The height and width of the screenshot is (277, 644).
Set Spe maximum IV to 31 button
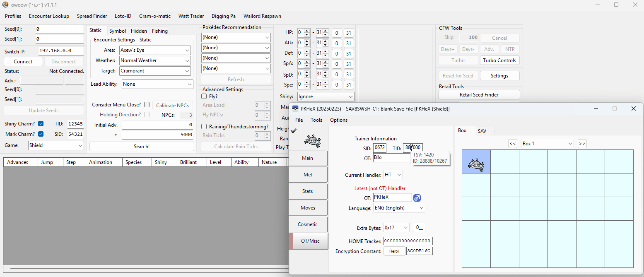pyautogui.click(x=349, y=85)
